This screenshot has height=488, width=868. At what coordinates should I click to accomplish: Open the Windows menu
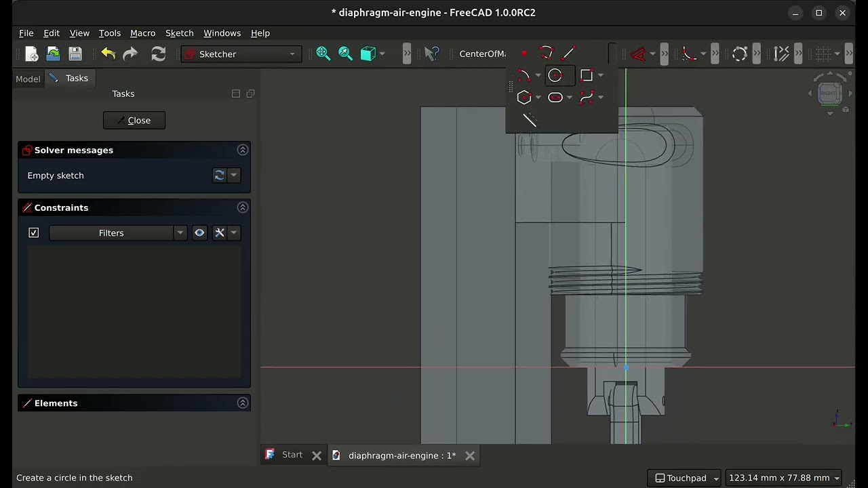click(222, 33)
